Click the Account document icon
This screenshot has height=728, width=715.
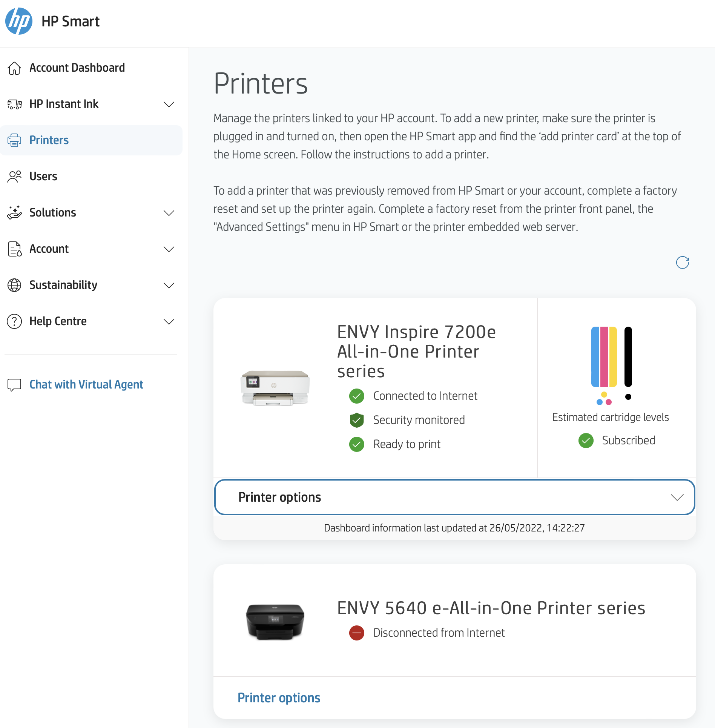(14, 249)
